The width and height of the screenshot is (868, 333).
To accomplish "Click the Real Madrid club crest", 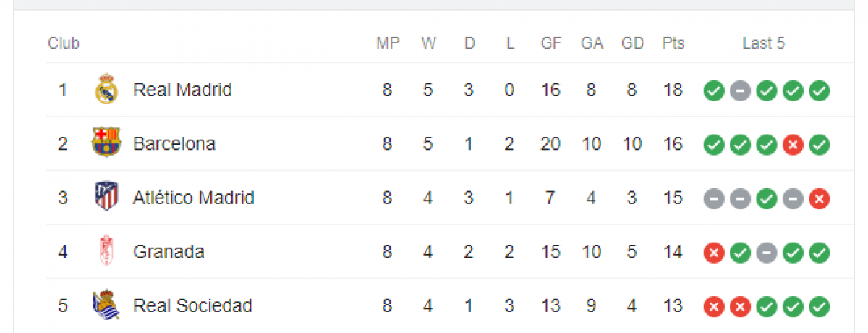I will (106, 90).
